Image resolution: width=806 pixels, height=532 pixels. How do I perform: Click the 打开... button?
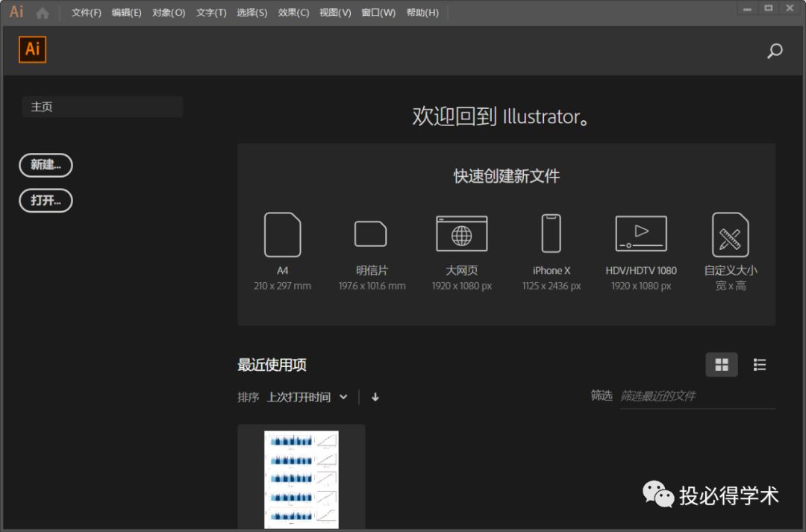46,201
